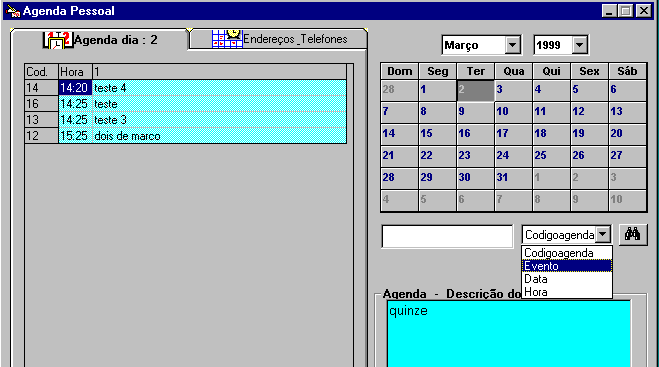Pick day 12 in the calendar
The width and height of the screenshot is (659, 367).
click(x=589, y=112)
